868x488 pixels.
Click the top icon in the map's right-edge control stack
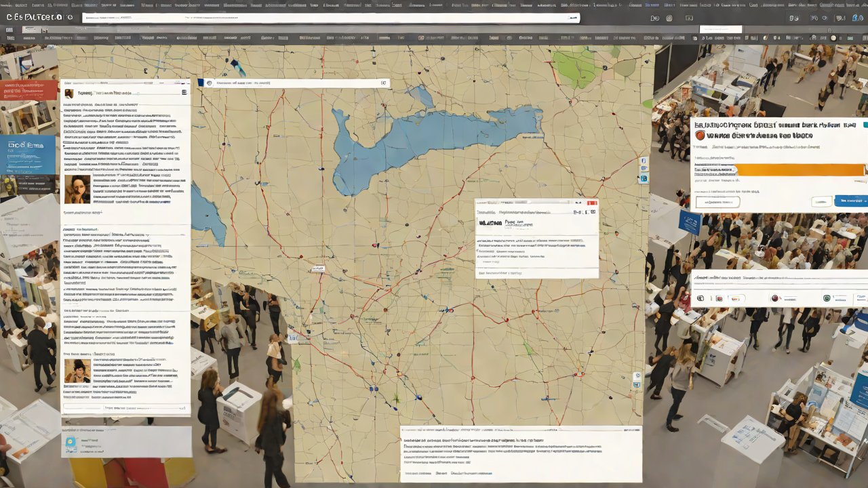point(644,161)
